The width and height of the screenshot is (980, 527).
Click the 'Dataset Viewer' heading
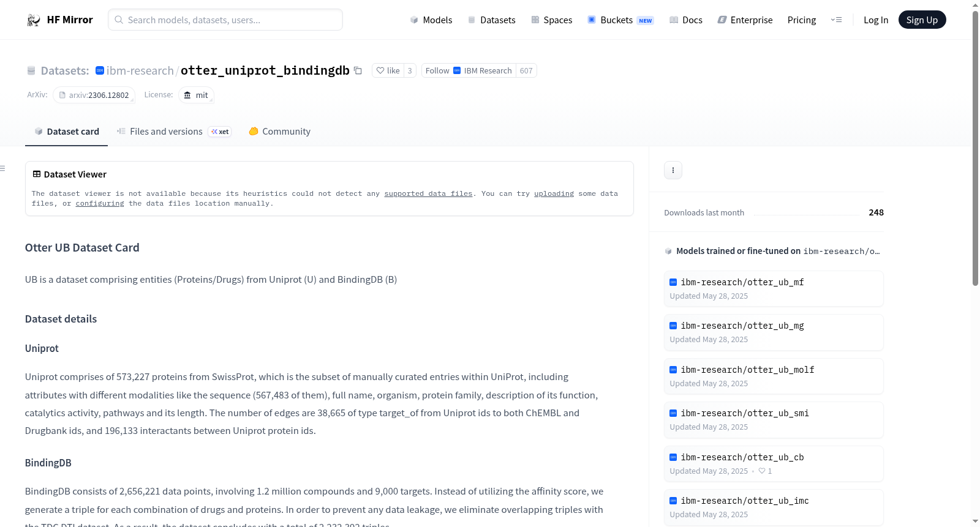click(70, 174)
